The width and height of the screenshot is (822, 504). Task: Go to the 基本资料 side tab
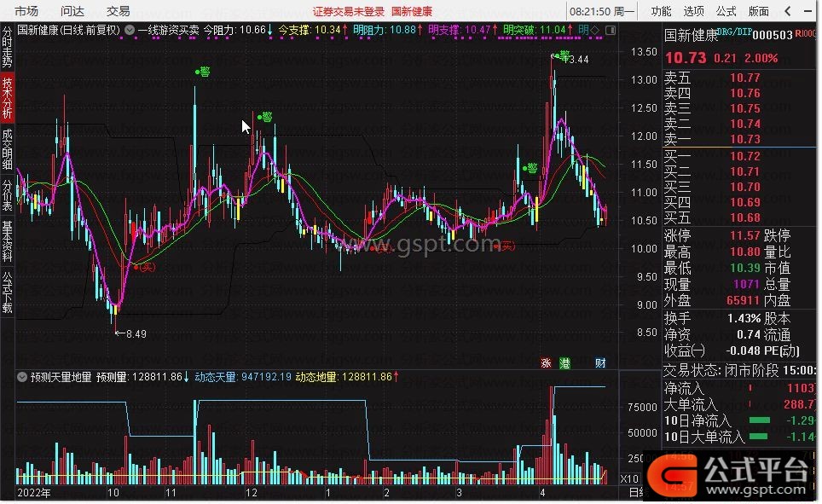pos(8,241)
